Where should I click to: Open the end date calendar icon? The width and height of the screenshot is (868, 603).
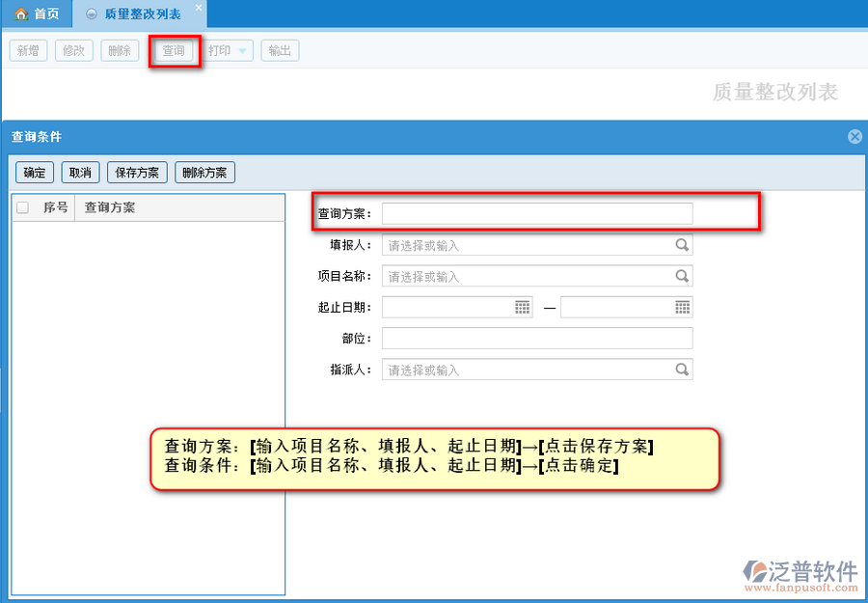click(x=683, y=308)
